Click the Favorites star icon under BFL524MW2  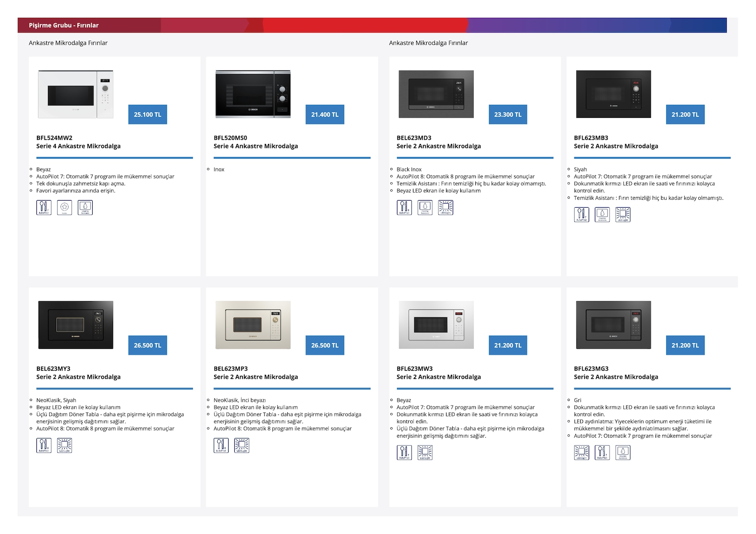coord(65,208)
